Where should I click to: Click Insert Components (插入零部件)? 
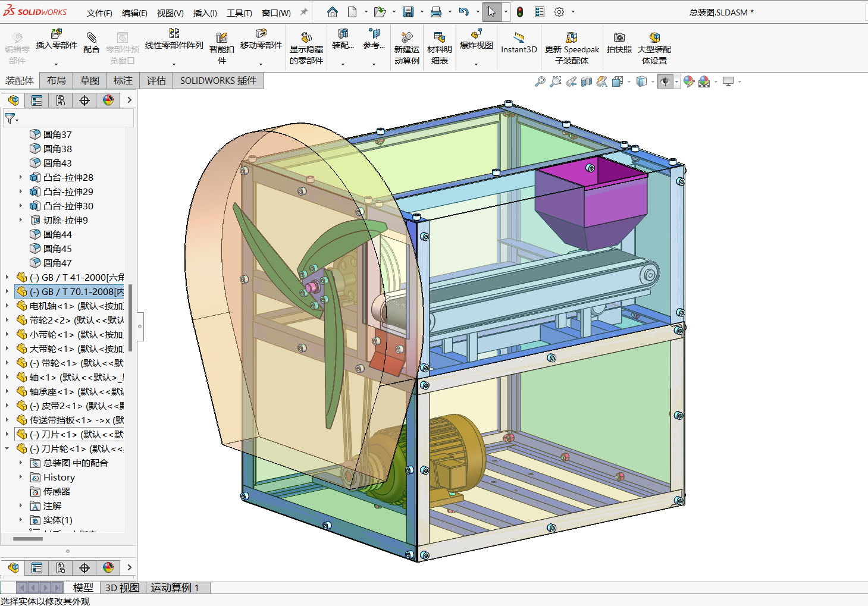tap(57, 39)
